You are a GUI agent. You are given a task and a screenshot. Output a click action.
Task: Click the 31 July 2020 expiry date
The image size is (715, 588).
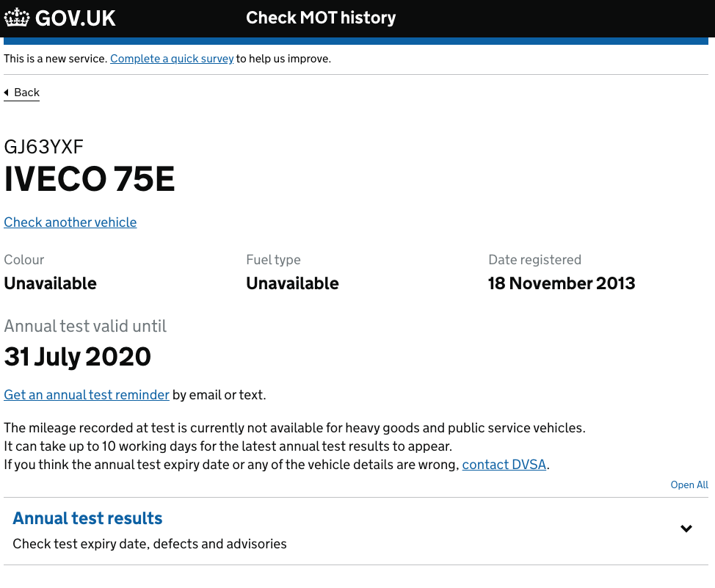[78, 357]
